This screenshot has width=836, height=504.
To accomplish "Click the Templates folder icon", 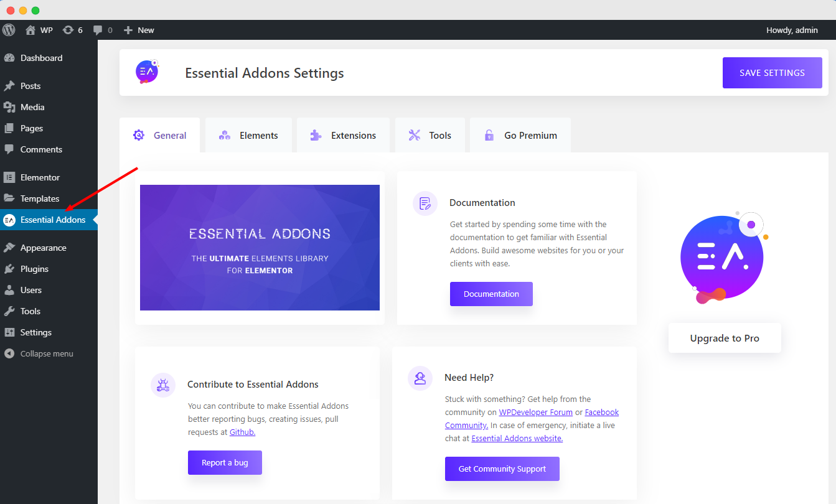I will [x=9, y=198].
